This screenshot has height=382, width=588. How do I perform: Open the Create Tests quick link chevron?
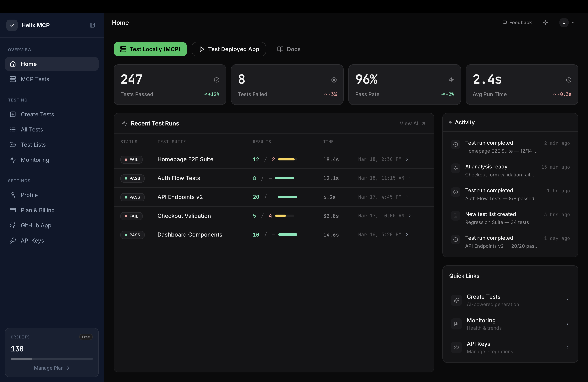(567, 300)
